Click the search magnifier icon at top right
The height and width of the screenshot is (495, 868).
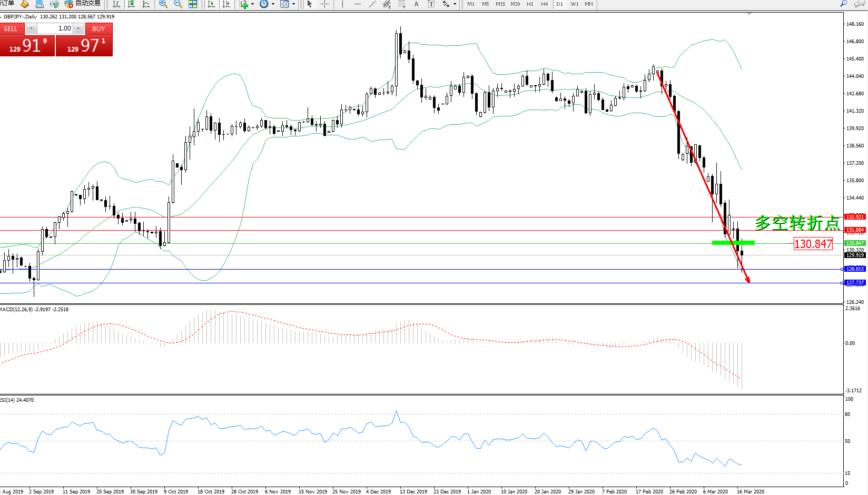tap(843, 4)
